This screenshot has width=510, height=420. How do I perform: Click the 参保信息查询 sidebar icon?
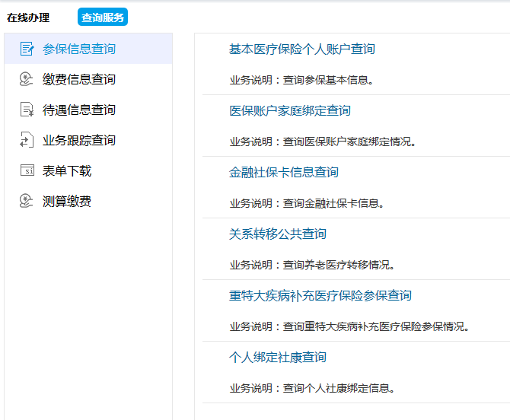point(27,49)
